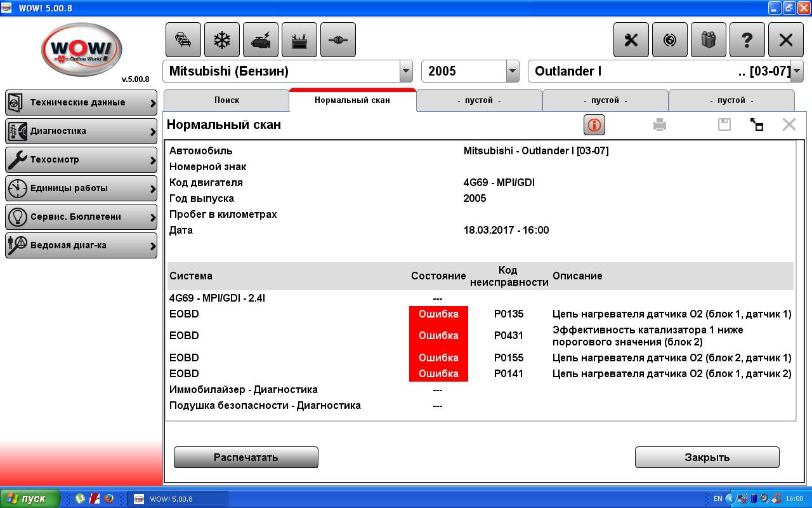Click the WOW! 5.00.8 taskbar button

pyautogui.click(x=177, y=498)
